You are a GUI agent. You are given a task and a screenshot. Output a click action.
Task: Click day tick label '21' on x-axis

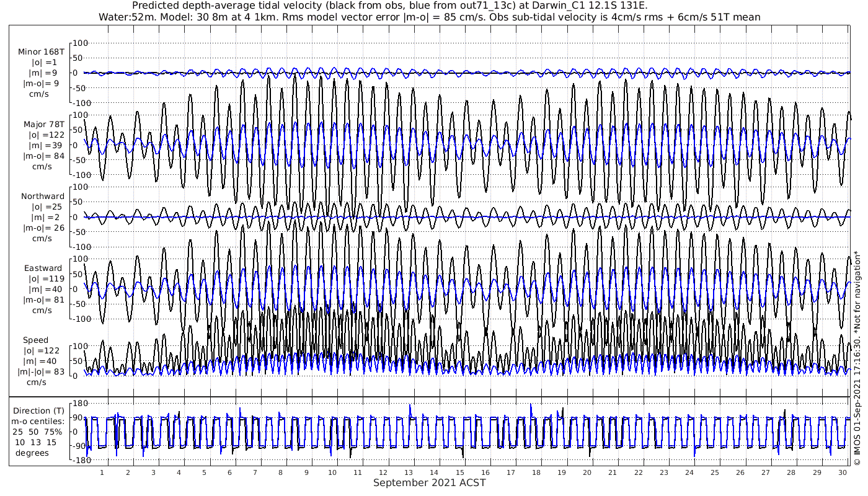click(x=613, y=472)
